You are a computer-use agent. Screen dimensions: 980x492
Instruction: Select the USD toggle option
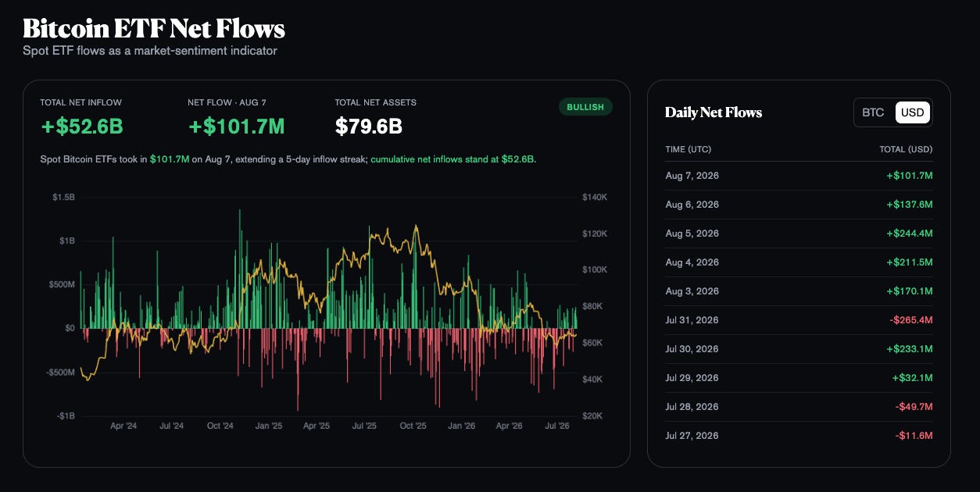pyautogui.click(x=912, y=112)
